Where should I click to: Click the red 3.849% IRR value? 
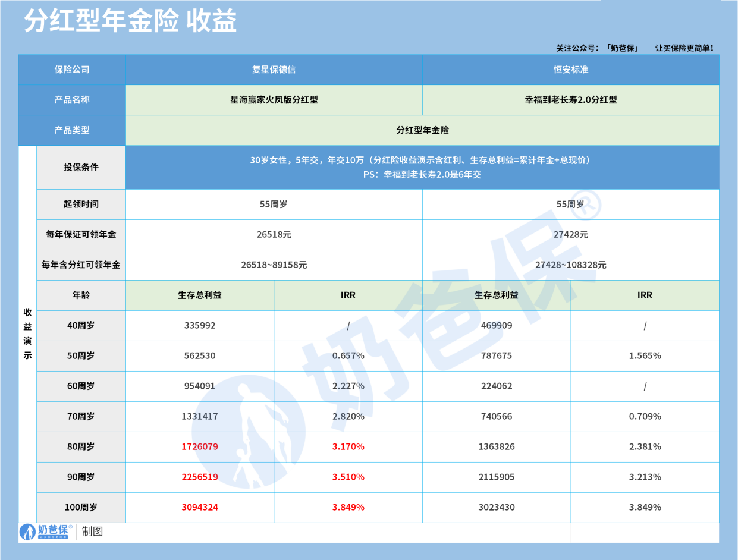click(x=349, y=508)
